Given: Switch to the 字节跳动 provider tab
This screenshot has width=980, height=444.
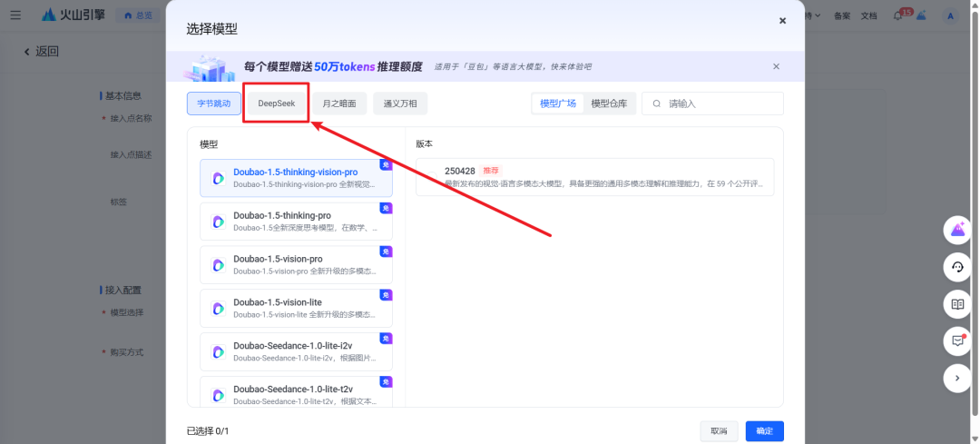Looking at the screenshot, I should [x=214, y=104].
